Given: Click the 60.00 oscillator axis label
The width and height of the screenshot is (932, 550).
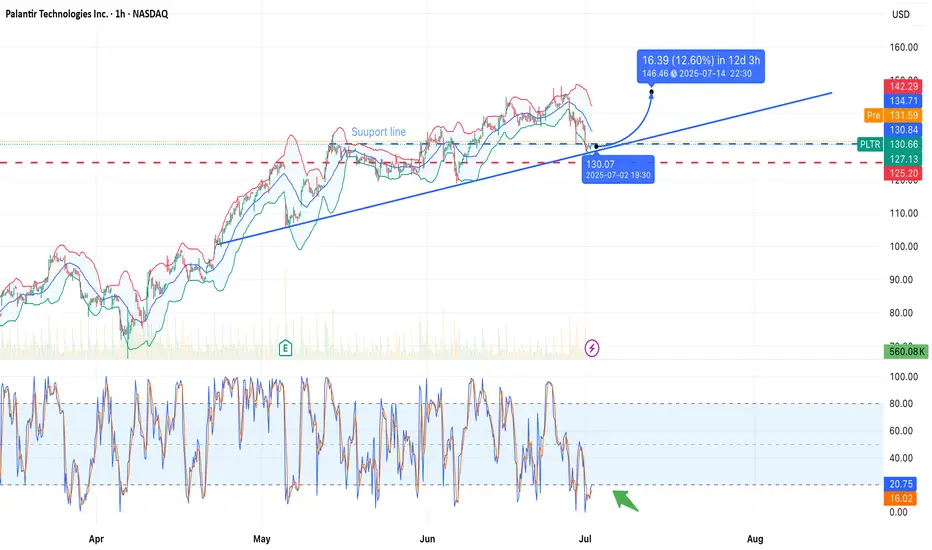Looking at the screenshot, I should (901, 430).
